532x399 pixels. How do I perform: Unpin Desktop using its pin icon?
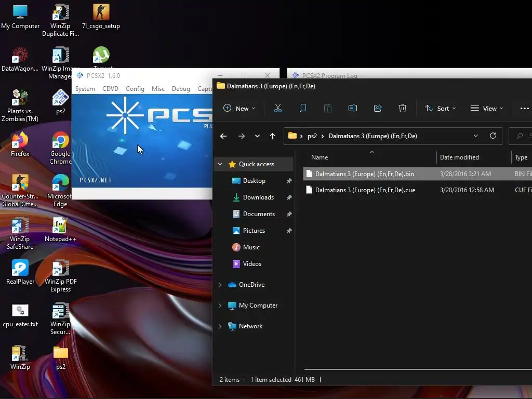[289, 181]
